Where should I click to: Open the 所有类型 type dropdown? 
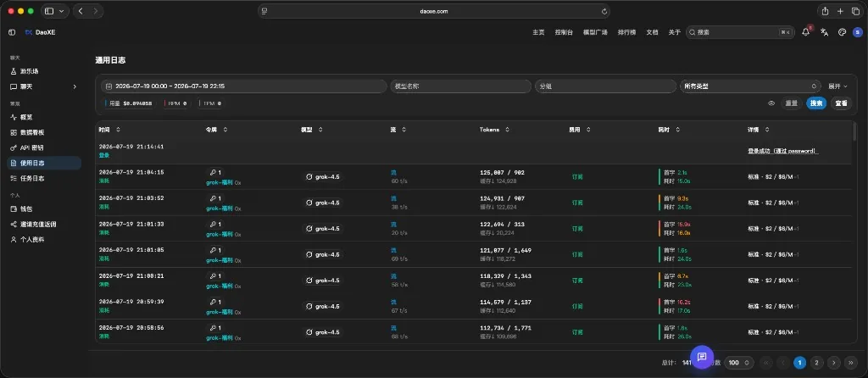point(750,86)
